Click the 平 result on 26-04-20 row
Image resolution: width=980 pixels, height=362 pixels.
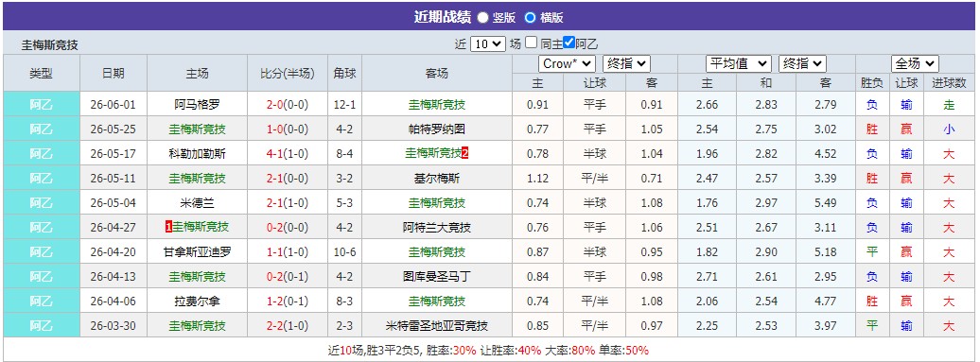tap(872, 252)
